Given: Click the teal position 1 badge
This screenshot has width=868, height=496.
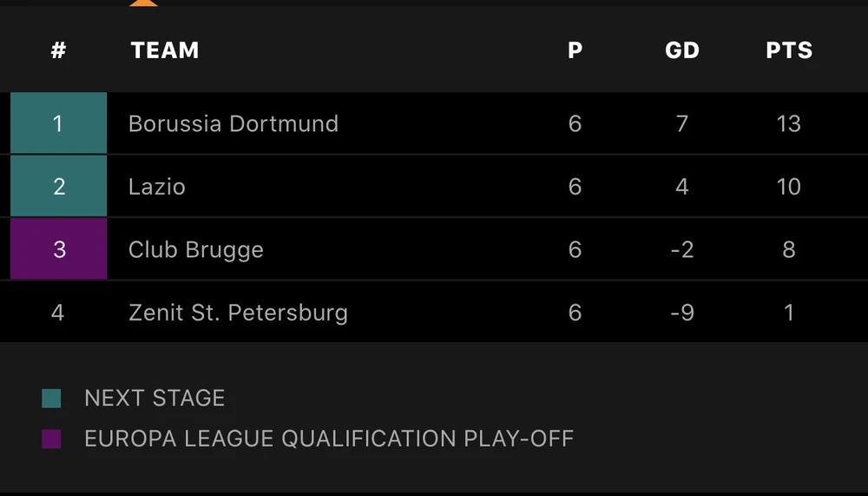Looking at the screenshot, I should [58, 123].
